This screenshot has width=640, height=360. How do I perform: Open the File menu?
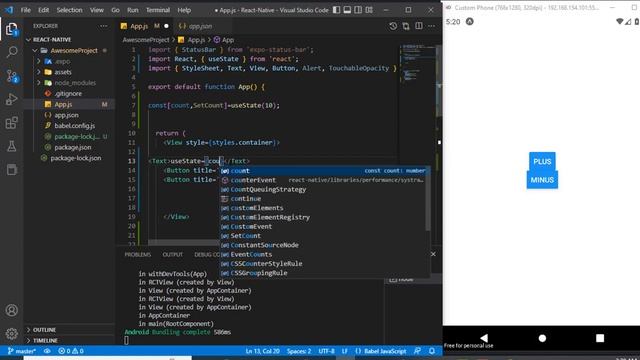point(26,10)
